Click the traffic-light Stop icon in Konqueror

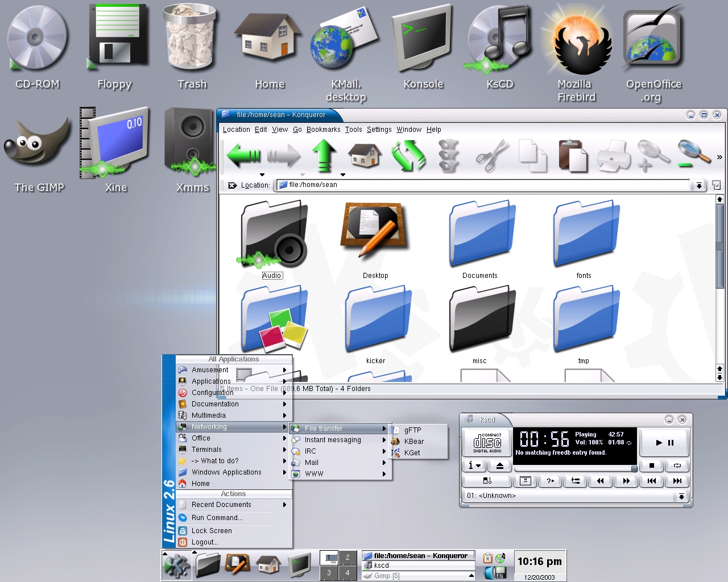tap(449, 155)
